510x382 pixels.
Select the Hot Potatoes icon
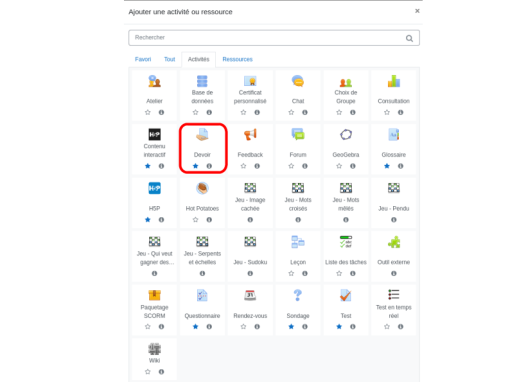[x=202, y=188]
